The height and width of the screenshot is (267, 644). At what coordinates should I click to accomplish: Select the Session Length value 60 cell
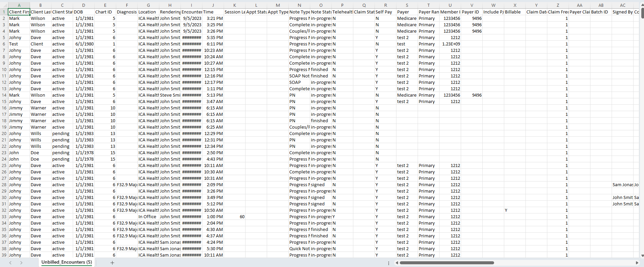[x=235, y=217]
